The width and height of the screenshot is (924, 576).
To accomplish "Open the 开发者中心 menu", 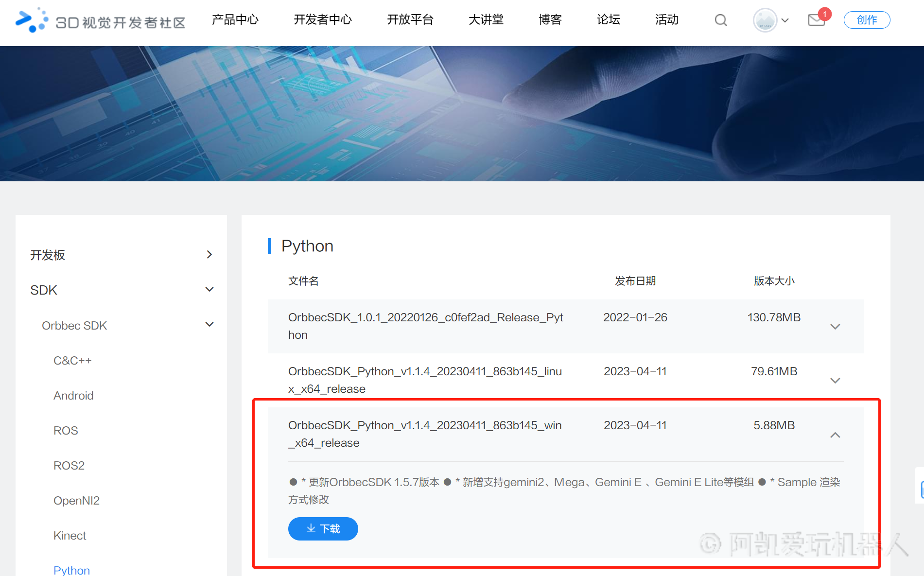I will click(x=323, y=19).
